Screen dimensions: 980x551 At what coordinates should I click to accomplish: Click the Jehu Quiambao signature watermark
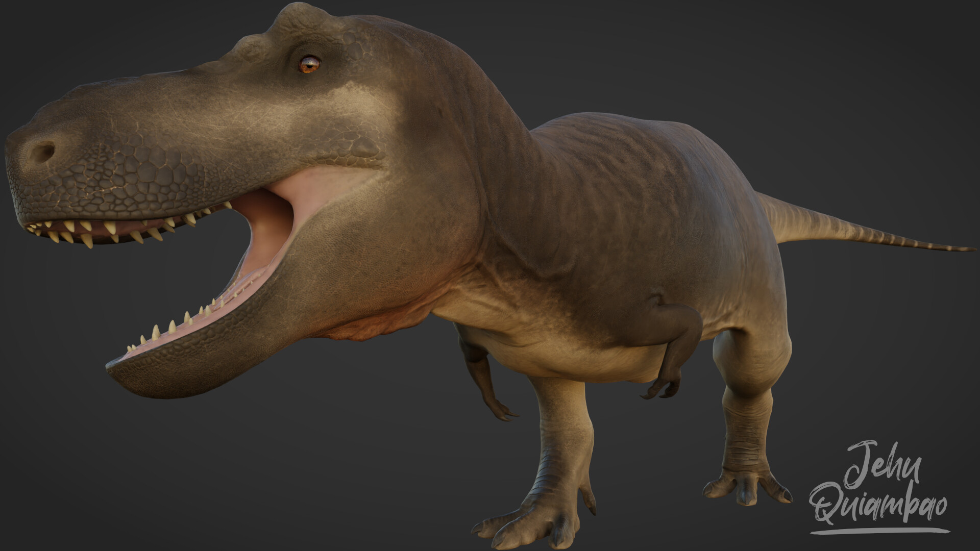879,485
